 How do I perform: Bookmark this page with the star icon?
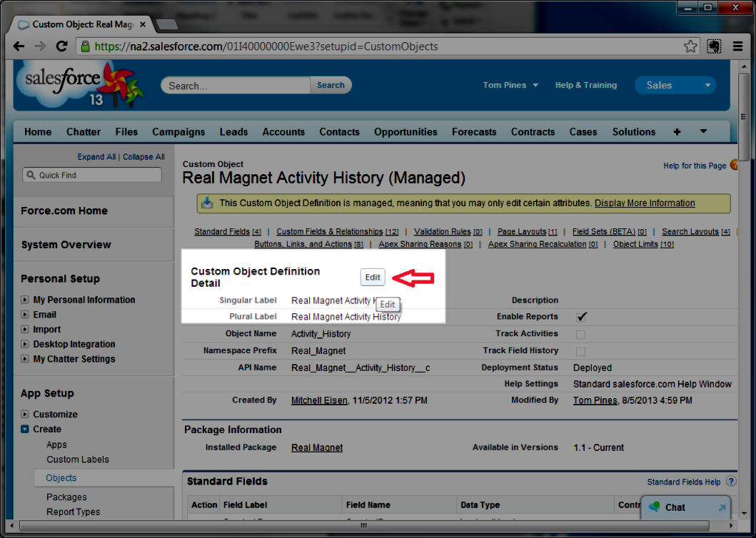pos(690,46)
